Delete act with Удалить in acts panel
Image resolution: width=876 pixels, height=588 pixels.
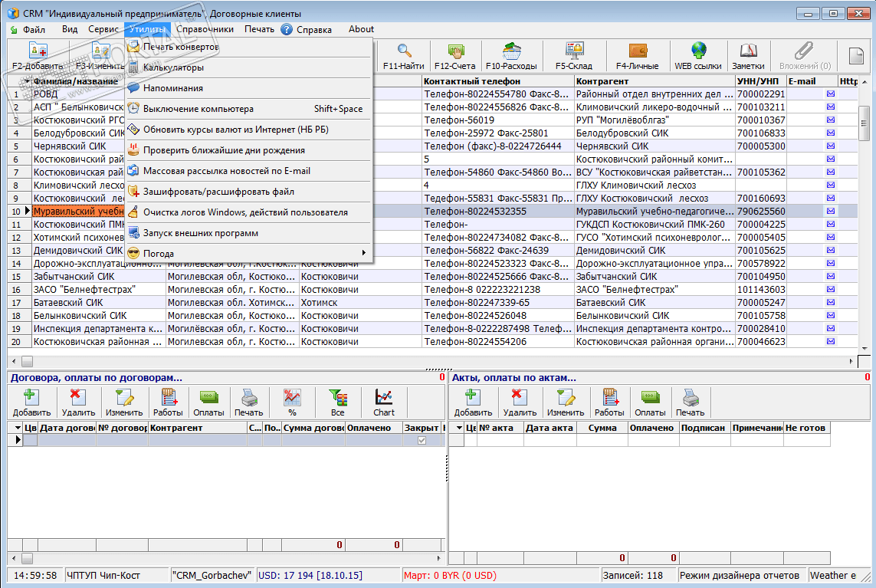tap(520, 403)
